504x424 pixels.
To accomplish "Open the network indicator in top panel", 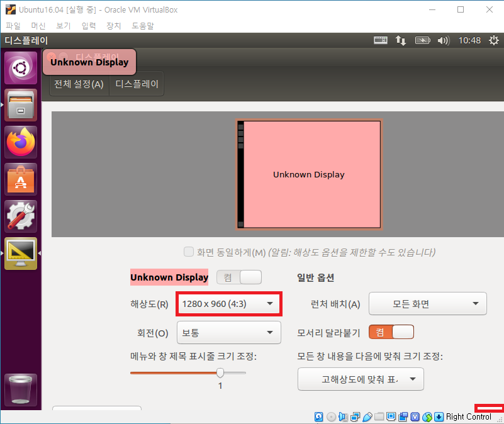I will pos(401,40).
